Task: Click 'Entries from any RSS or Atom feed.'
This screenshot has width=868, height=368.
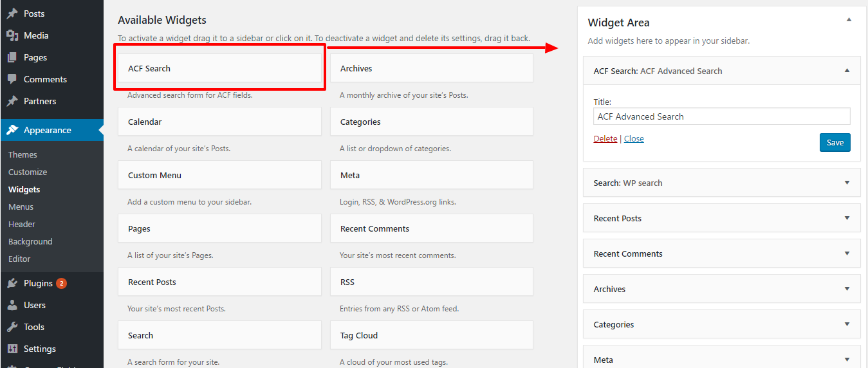Action: click(x=399, y=308)
